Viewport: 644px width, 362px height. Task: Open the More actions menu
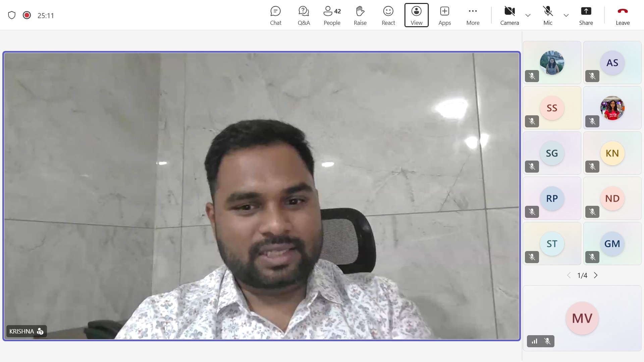(x=473, y=15)
